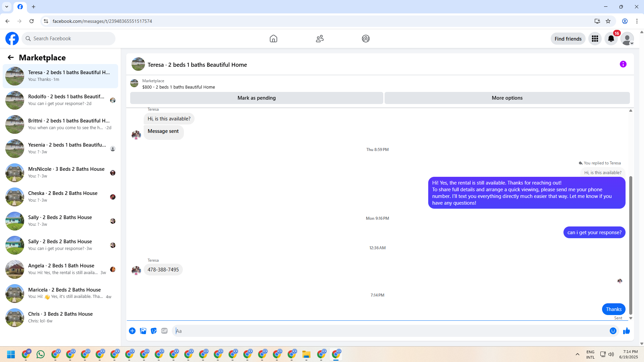Open the Friends icon in top navigation
The image size is (644, 362).
[320, 39]
